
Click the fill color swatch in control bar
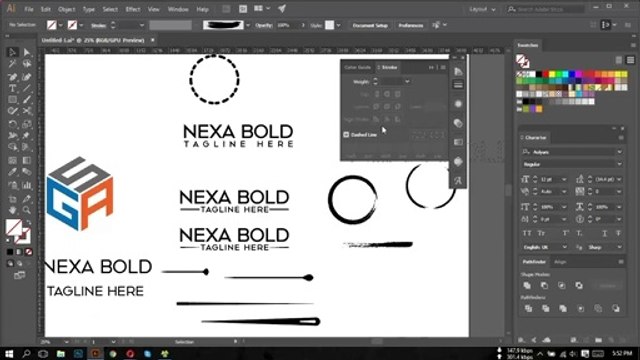click(x=51, y=25)
